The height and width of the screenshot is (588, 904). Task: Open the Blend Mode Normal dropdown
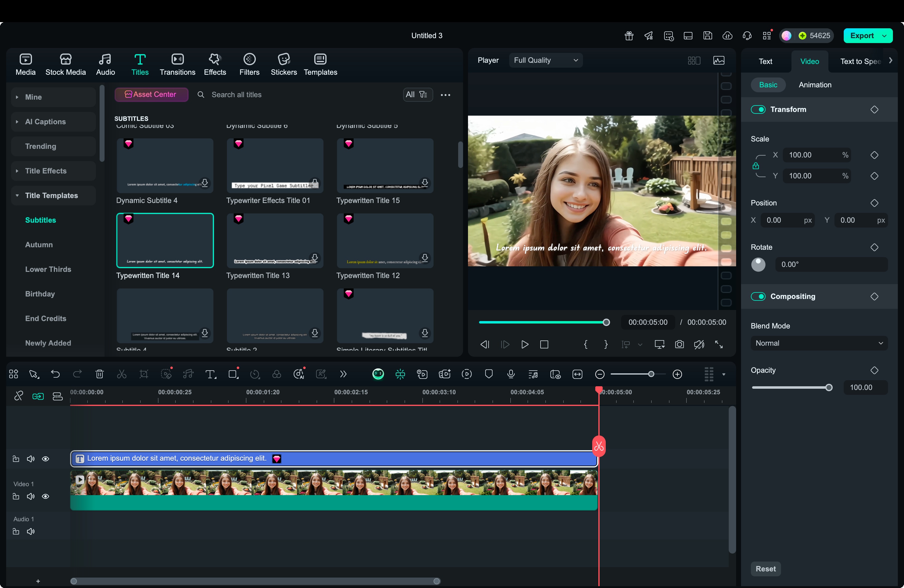coord(819,343)
